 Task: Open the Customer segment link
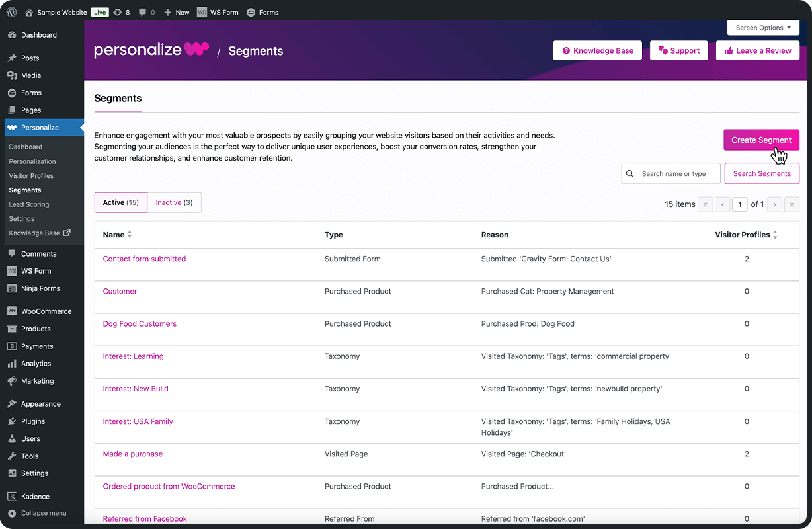coord(120,291)
